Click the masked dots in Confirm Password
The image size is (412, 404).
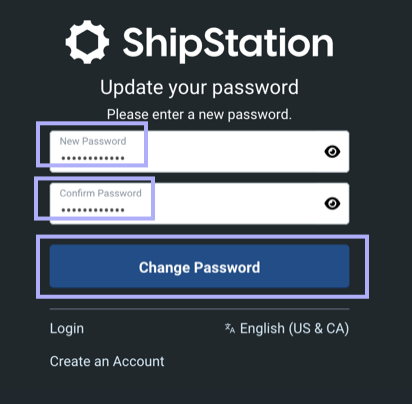(x=93, y=210)
